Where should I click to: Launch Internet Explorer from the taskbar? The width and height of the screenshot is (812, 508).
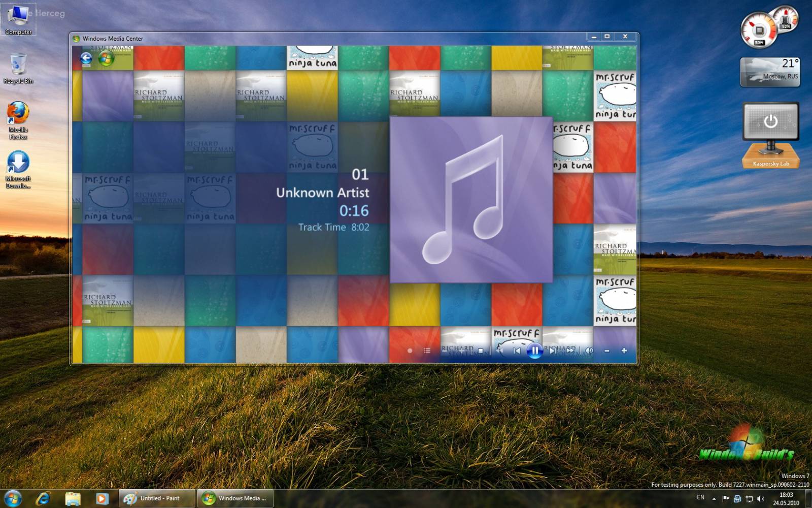(43, 498)
